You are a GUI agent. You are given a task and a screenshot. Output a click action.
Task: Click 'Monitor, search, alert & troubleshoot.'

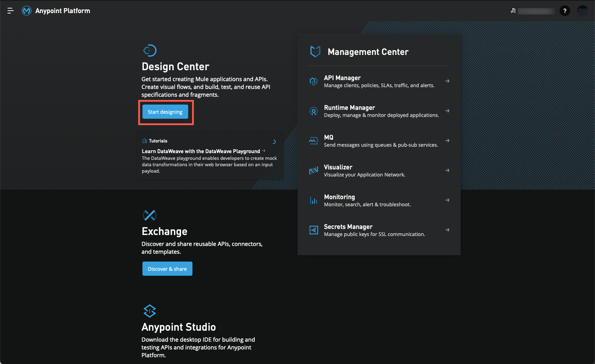pos(367,205)
